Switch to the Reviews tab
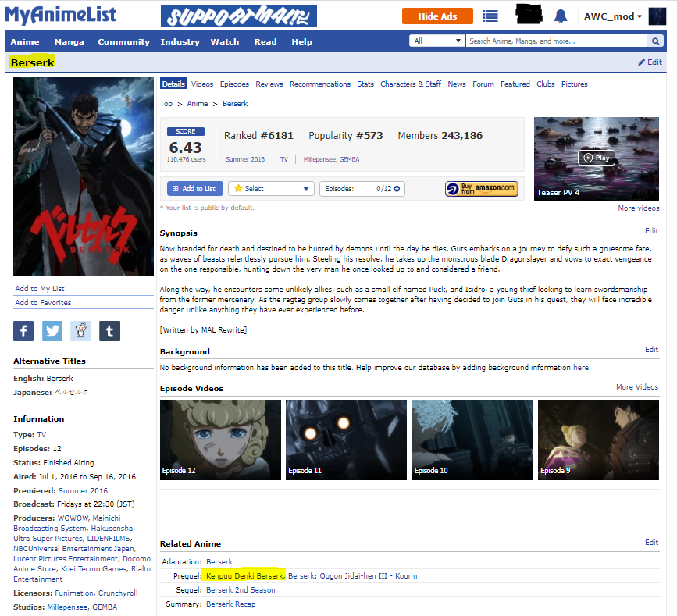This screenshot has width=677, height=616. coord(269,84)
